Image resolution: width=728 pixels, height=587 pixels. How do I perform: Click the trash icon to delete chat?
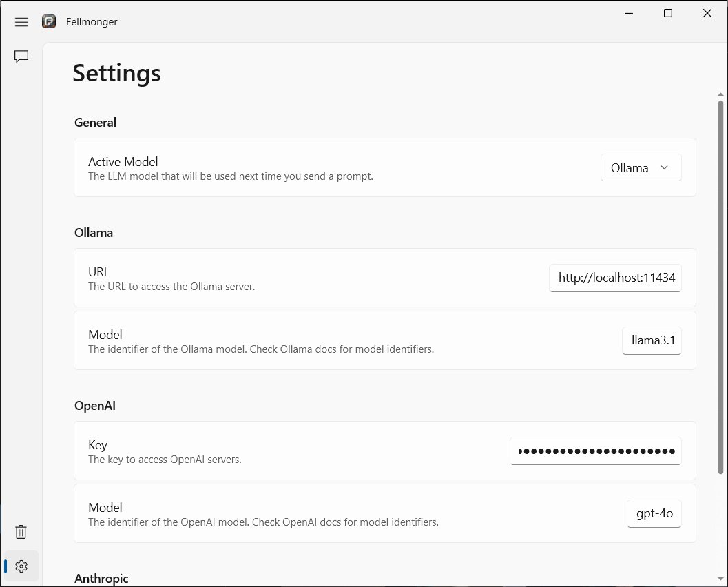pos(21,532)
